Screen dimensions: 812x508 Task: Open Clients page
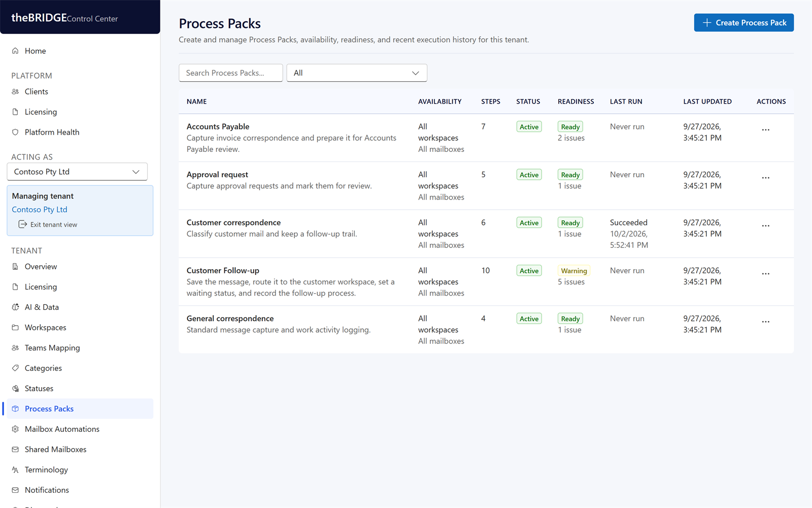(x=80, y=91)
